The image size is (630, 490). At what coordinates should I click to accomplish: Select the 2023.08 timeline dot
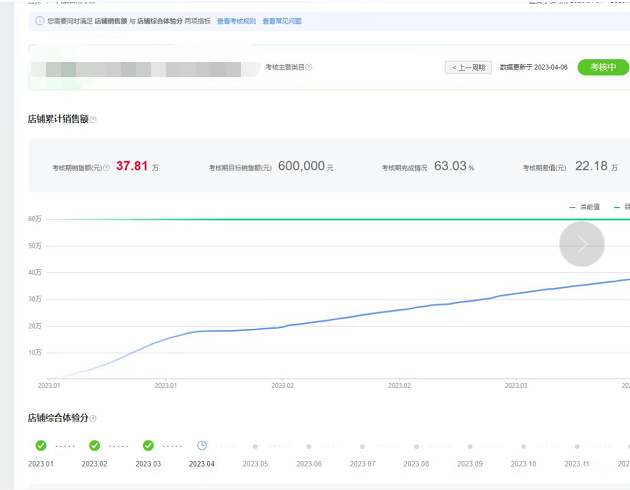416,446
